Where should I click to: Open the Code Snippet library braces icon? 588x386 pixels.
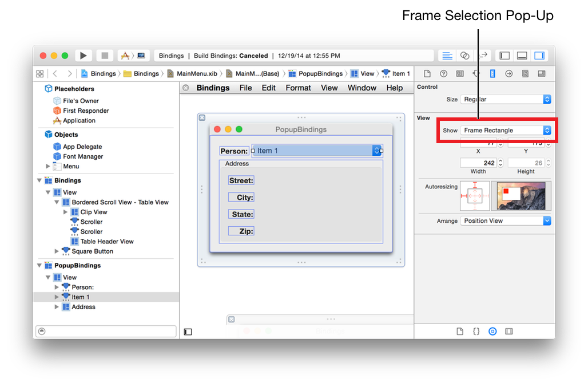[x=476, y=331]
